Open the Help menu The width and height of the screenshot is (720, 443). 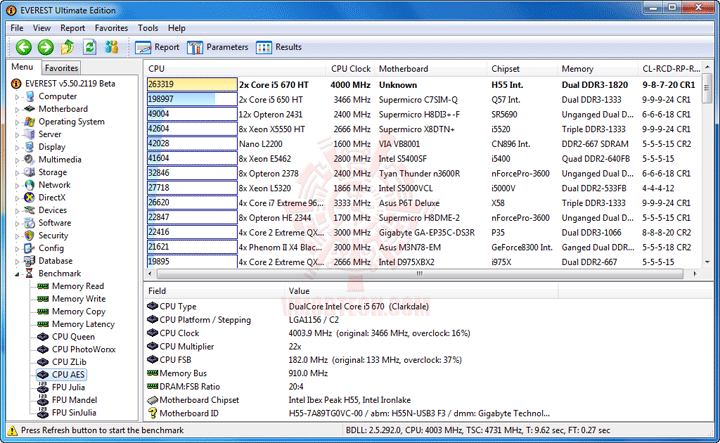176,28
